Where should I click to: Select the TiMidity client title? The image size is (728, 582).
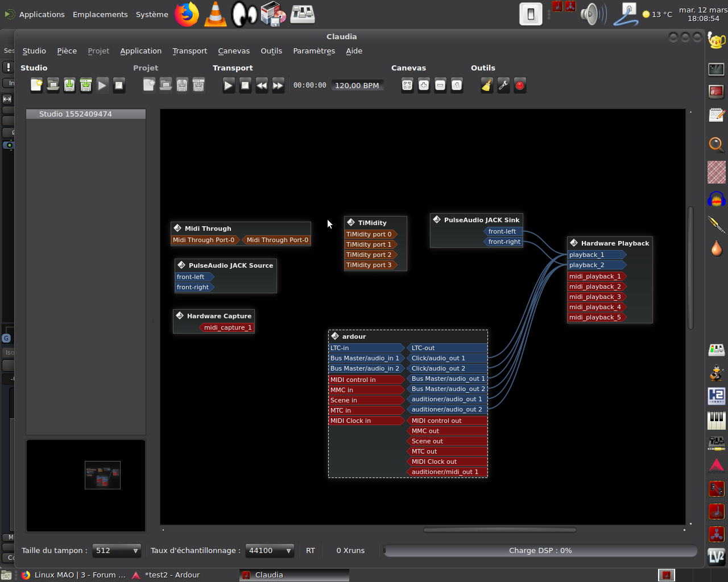tap(373, 223)
